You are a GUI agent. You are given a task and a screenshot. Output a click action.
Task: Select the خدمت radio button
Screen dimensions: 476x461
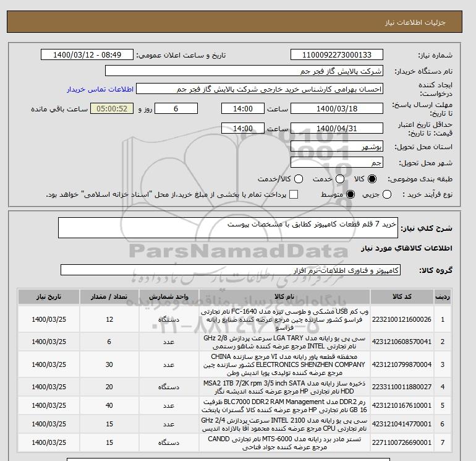click(x=340, y=179)
